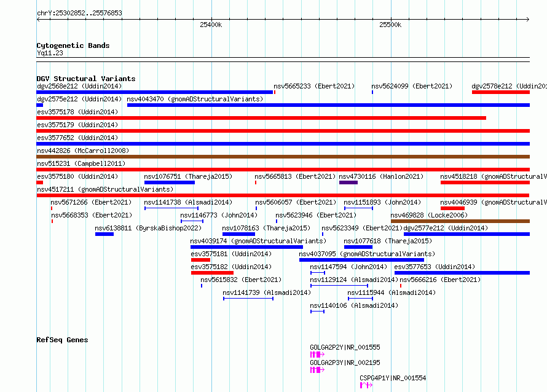This screenshot has width=547, height=392.
Task: Click the red esv3575182 variant bar
Action: [212, 273]
